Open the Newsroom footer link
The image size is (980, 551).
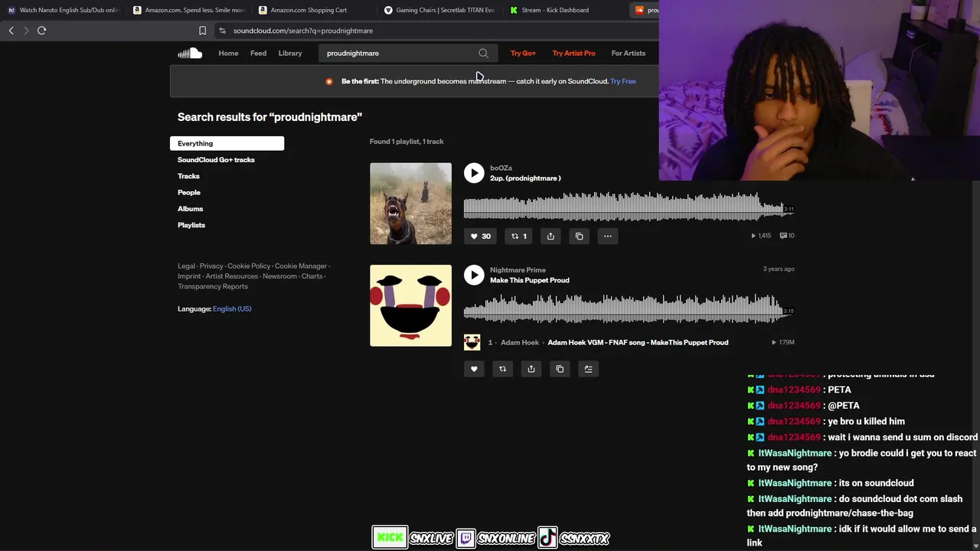pyautogui.click(x=279, y=276)
